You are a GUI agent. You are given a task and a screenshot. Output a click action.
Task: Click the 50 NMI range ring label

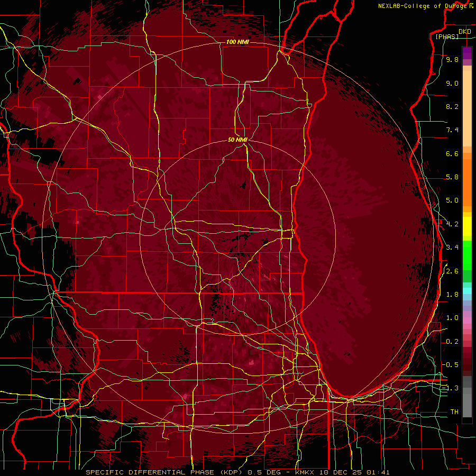237,140
